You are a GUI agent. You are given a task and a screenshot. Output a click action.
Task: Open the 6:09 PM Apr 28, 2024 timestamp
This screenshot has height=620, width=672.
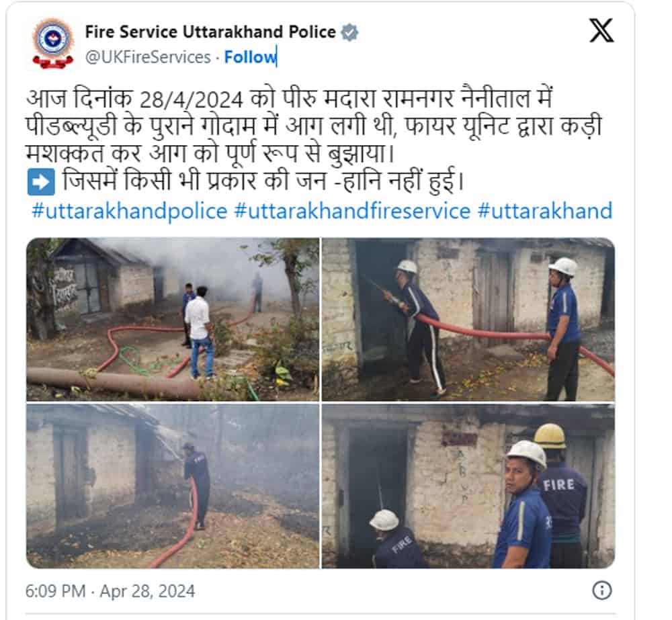110,591
